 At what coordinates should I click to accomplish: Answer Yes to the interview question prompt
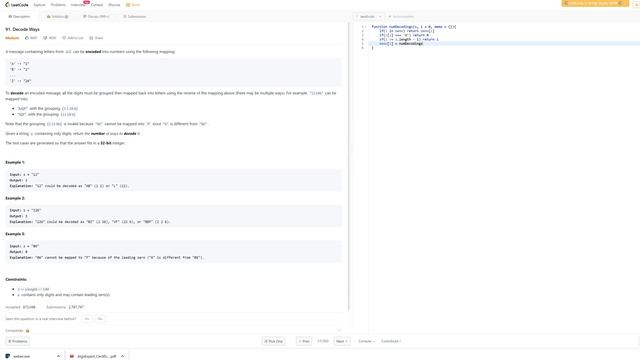[87, 319]
